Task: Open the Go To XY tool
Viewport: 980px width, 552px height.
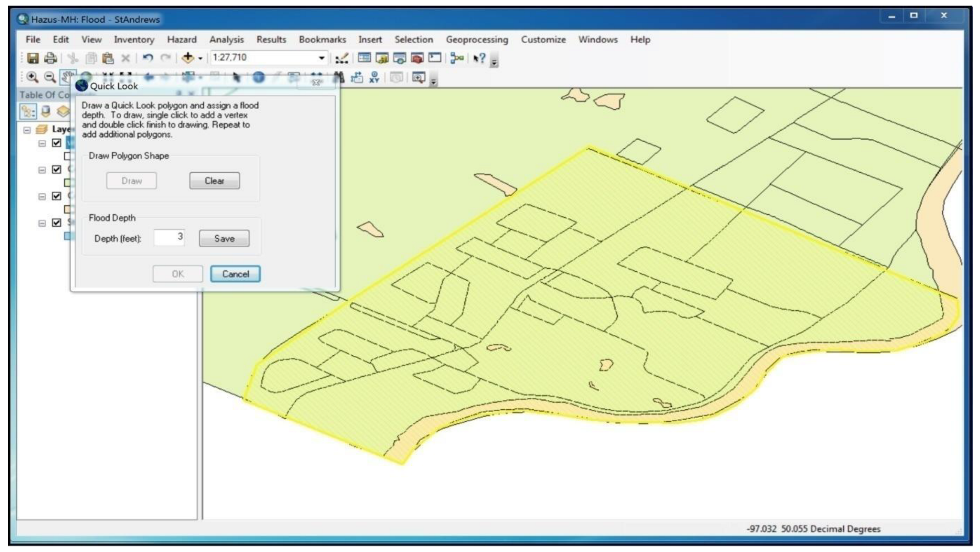Action: point(374,78)
